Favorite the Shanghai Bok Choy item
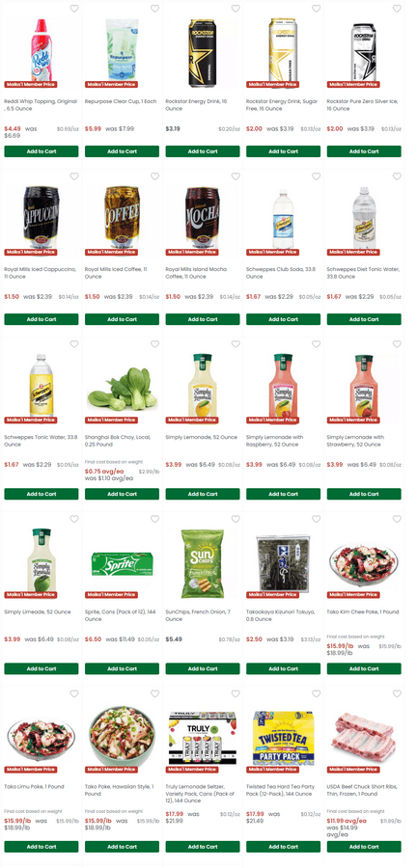Viewport: 417px width, 868px height. click(154, 344)
